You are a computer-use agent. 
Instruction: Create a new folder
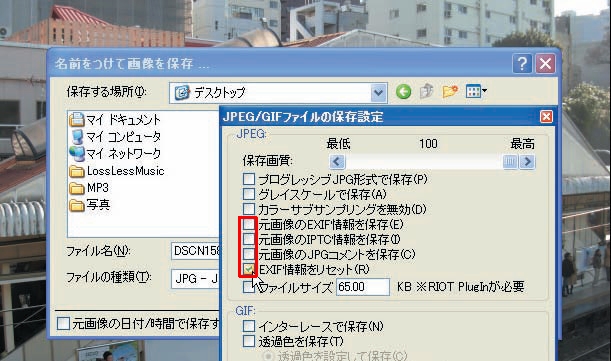click(450, 92)
